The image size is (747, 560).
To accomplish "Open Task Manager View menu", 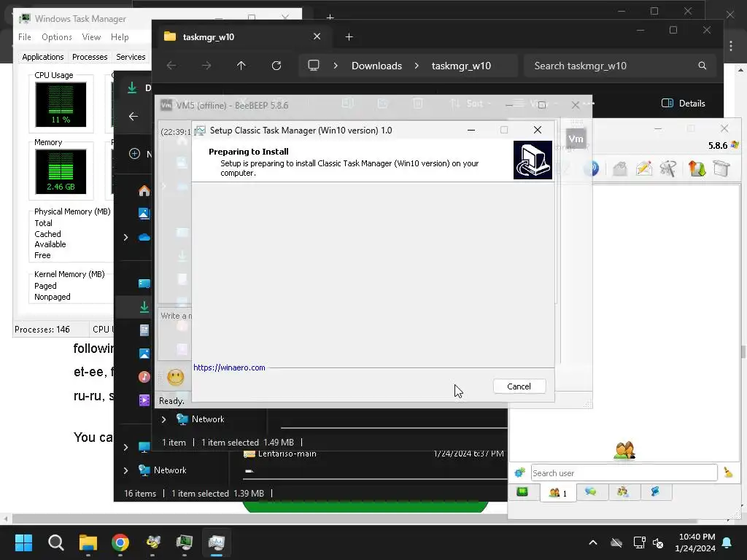I will tap(91, 36).
